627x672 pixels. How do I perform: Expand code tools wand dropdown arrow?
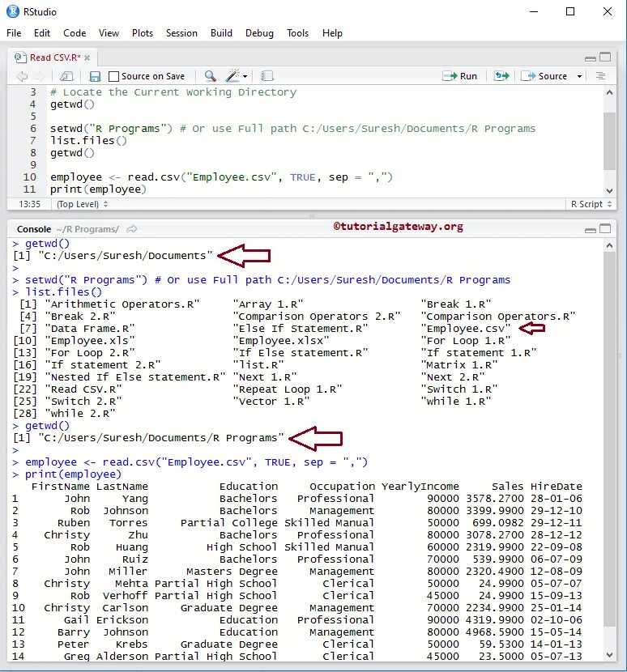(245, 76)
